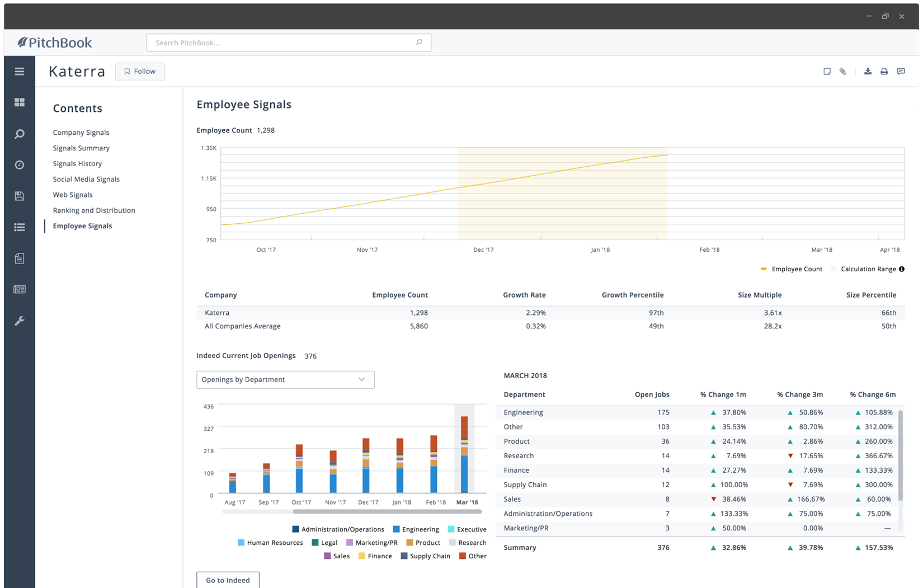
Task: Click the Growth Percentile column header
Action: [x=633, y=295]
